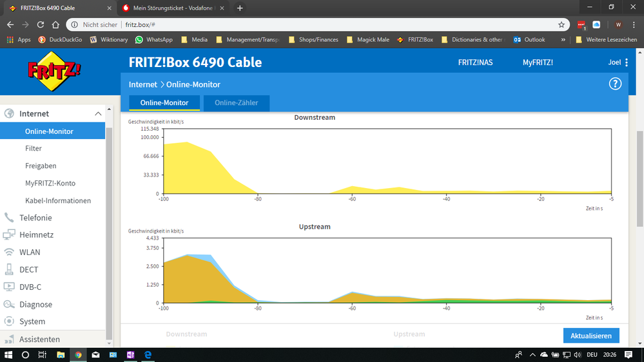Open File Explorer from the taskbar
644x362 pixels.
point(61,355)
